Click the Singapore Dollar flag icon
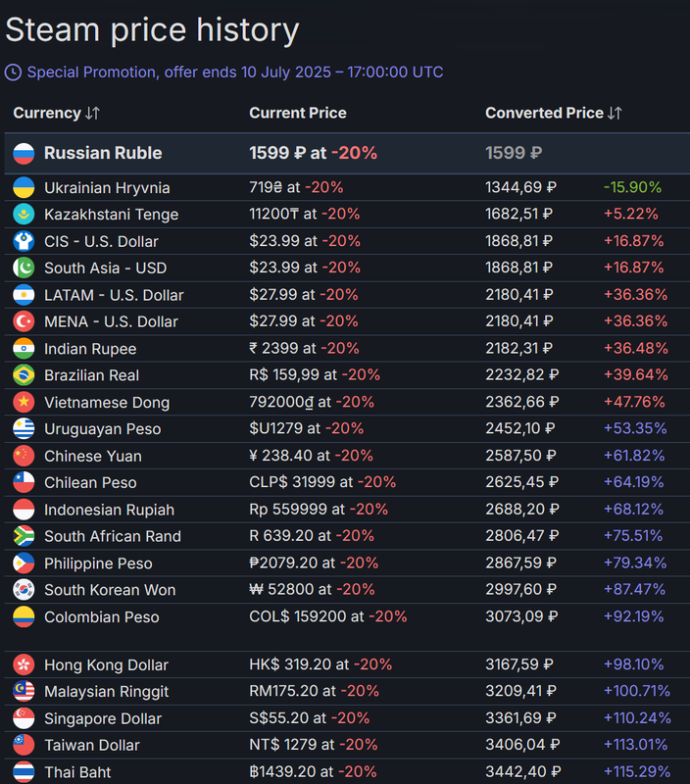The height and width of the screenshot is (784, 690). click(x=24, y=718)
